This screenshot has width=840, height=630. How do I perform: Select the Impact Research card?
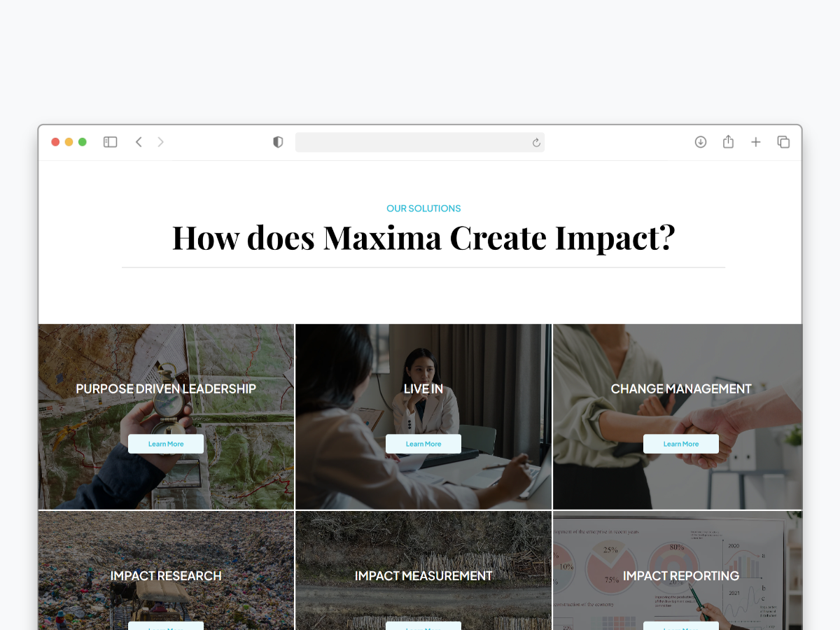click(166, 570)
